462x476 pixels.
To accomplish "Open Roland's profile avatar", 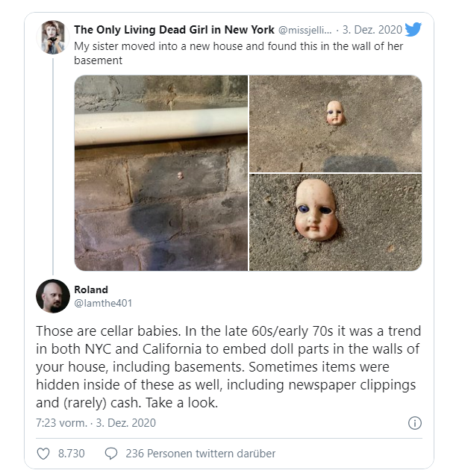I will (53, 296).
